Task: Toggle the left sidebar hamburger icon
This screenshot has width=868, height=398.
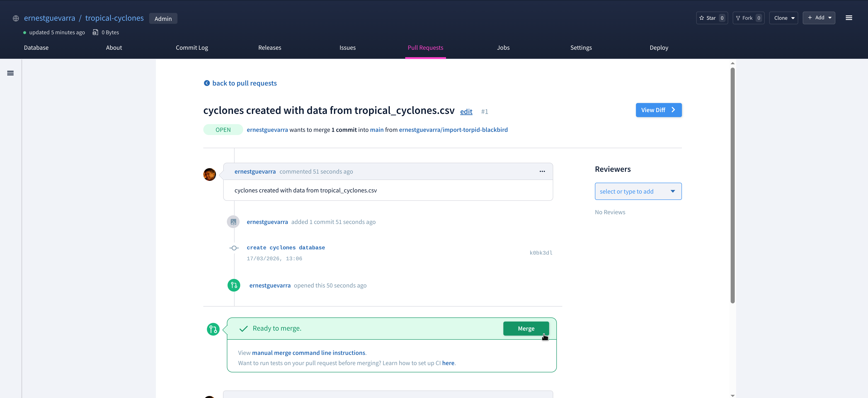Action: click(x=10, y=73)
